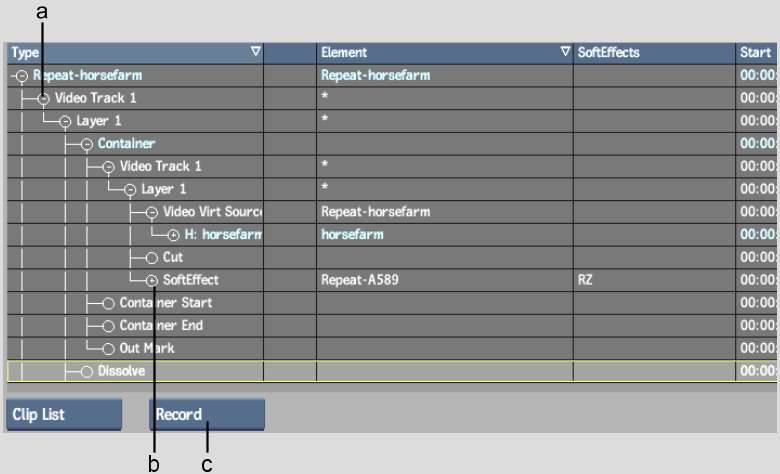Expand the H: horsefarm node

click(174, 236)
